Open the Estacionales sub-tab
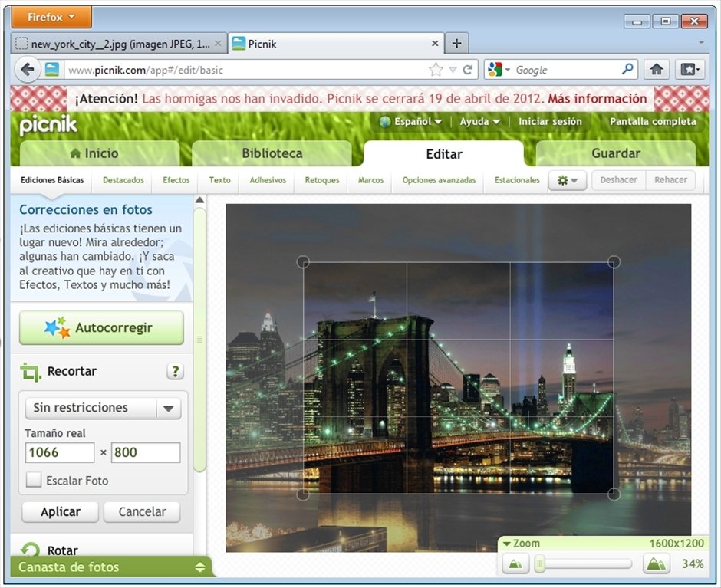 [x=517, y=180]
